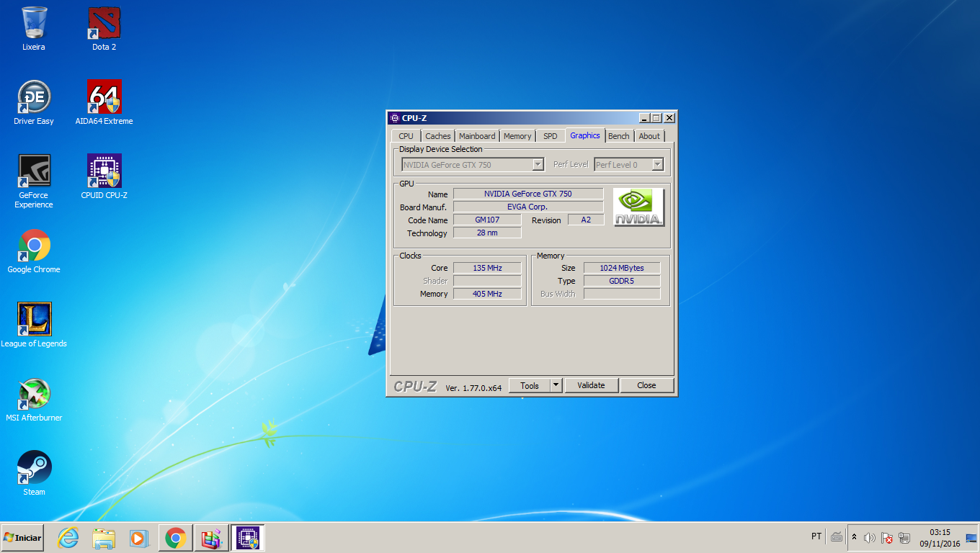Click the on-screen keyboard tray icon
This screenshot has height=553, width=980.
(x=837, y=537)
